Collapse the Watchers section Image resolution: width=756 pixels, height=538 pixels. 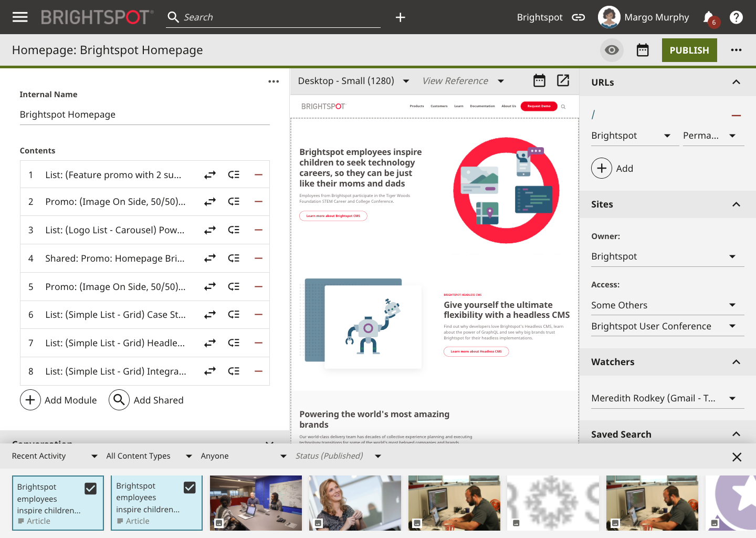point(736,362)
